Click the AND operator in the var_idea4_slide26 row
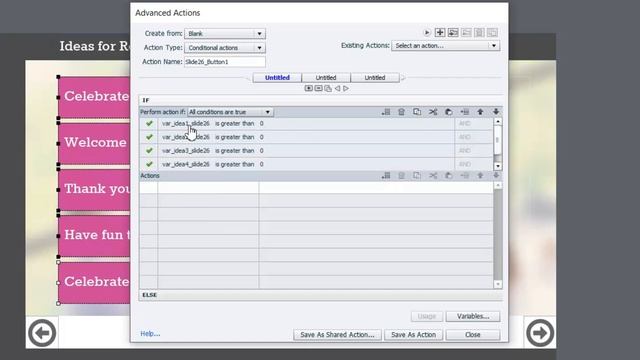Viewport: 640px width, 360px height. point(464,164)
